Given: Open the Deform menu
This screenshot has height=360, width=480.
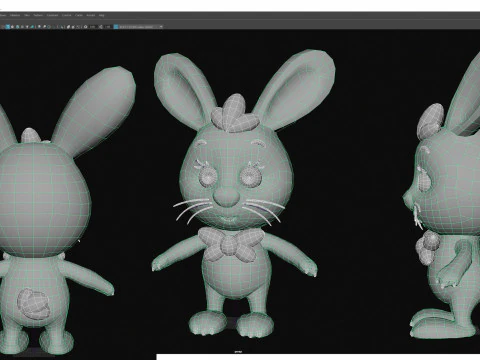Looking at the screenshot, I should [x=38, y=15].
